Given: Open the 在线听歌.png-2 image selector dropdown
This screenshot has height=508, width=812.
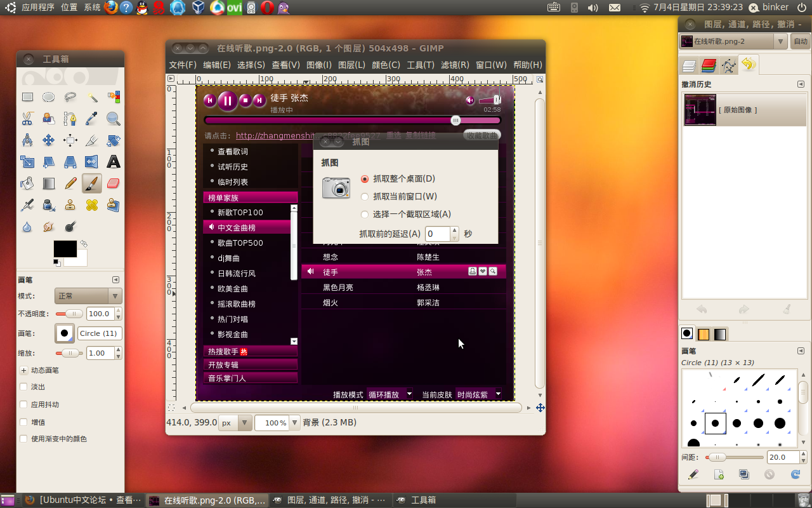Looking at the screenshot, I should coord(733,41).
